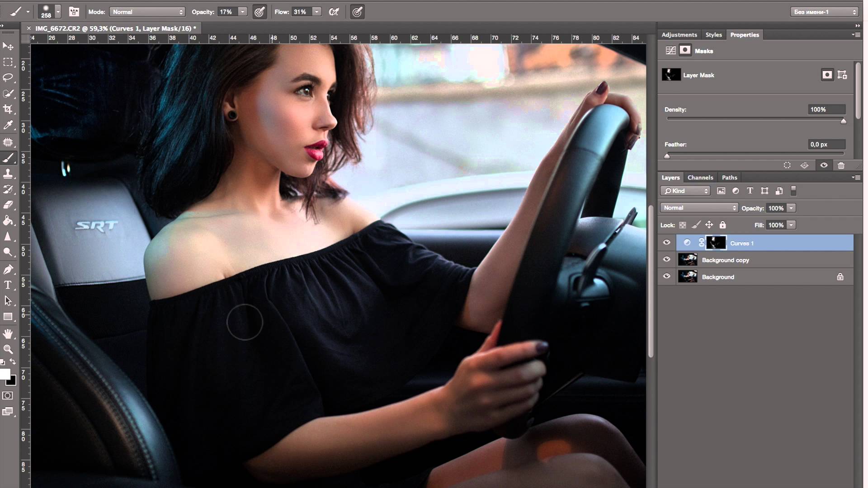Hide the Background layer
The height and width of the screenshot is (488, 868).
coord(666,276)
